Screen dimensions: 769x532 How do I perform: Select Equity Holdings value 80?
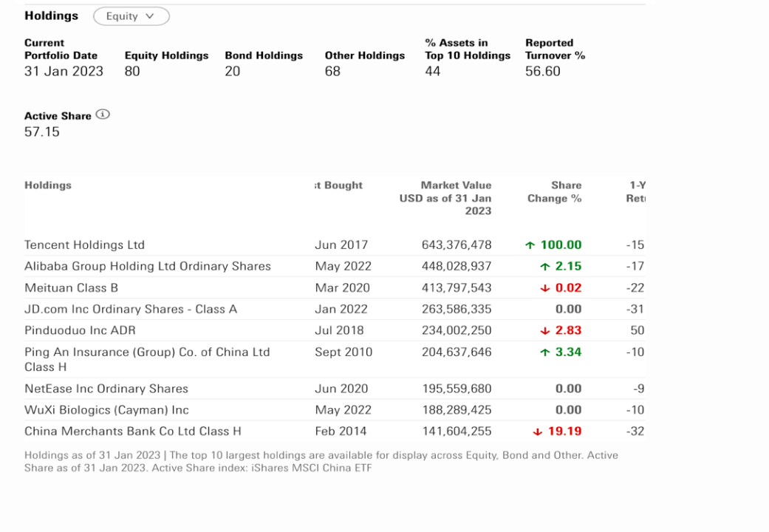click(132, 71)
